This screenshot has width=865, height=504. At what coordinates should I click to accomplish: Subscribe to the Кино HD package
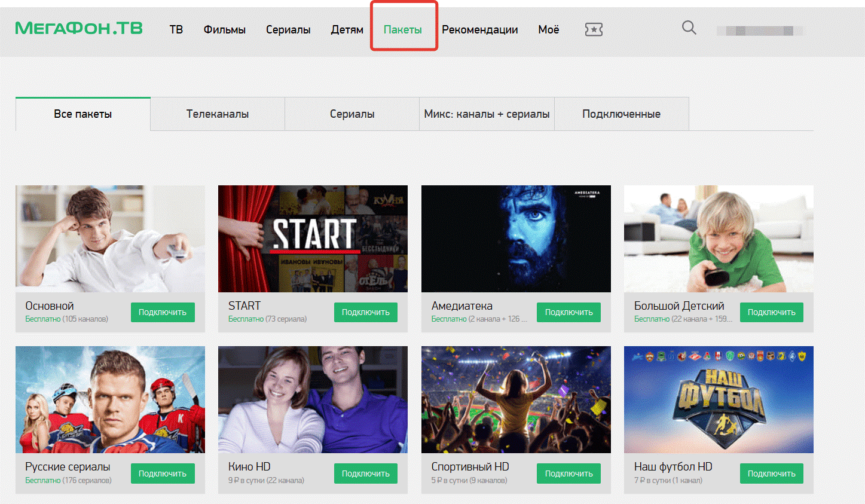[x=365, y=474]
